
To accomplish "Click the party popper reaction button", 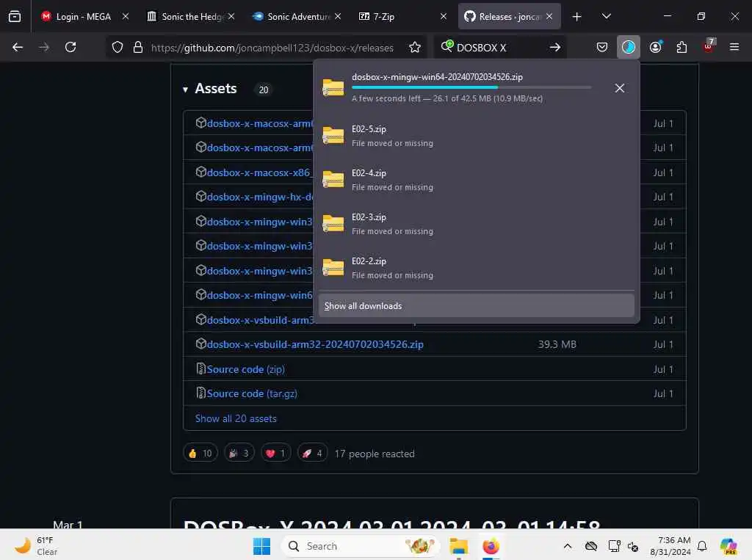I will (x=239, y=453).
